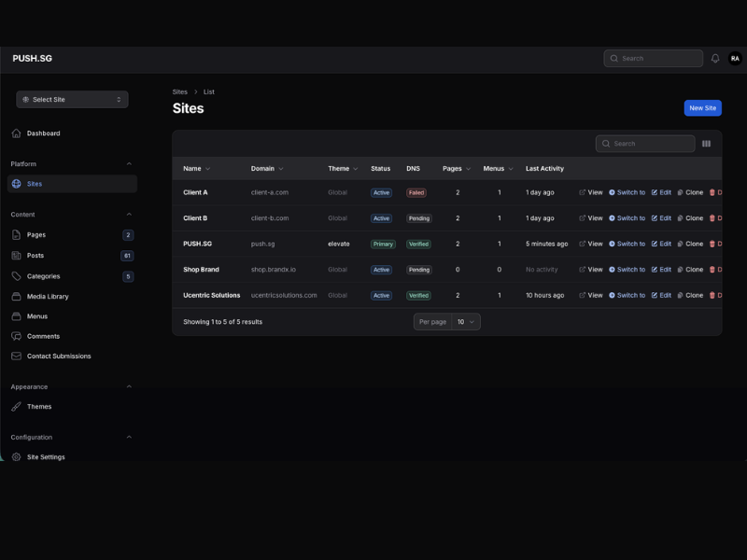Sort the table by Domain column
The width and height of the screenshot is (747, 560).
[266, 169]
